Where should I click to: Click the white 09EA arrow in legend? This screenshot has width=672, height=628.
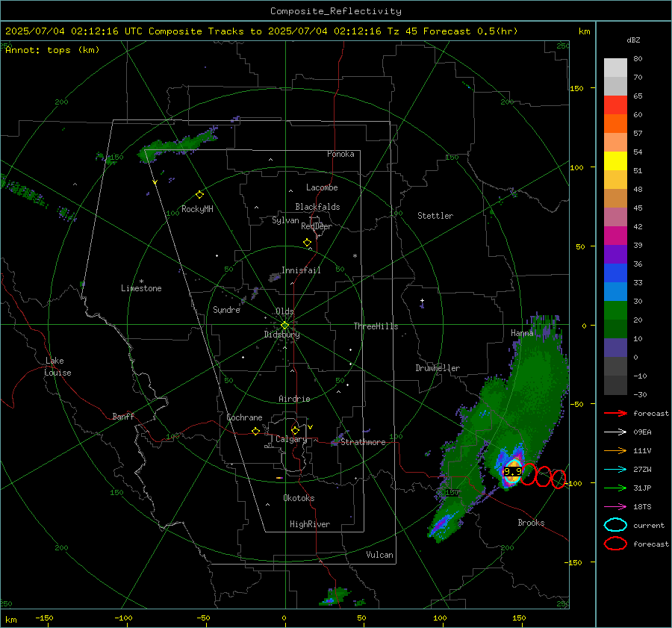[x=615, y=432]
